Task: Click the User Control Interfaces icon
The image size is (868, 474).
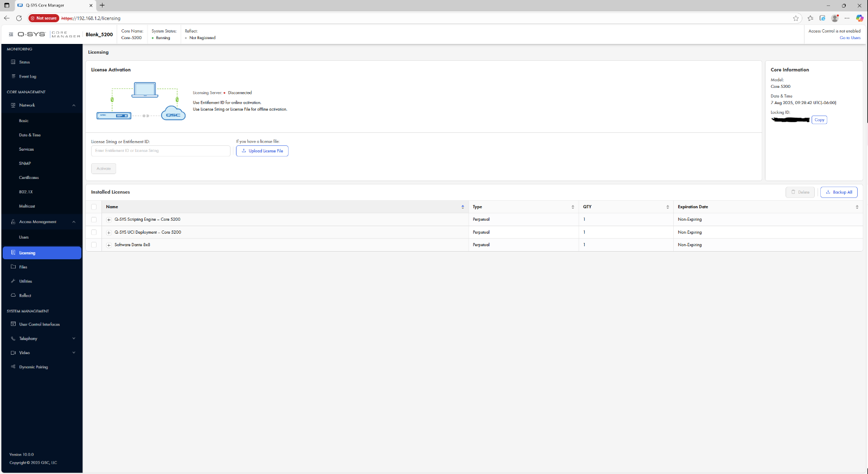Action: coord(14,324)
